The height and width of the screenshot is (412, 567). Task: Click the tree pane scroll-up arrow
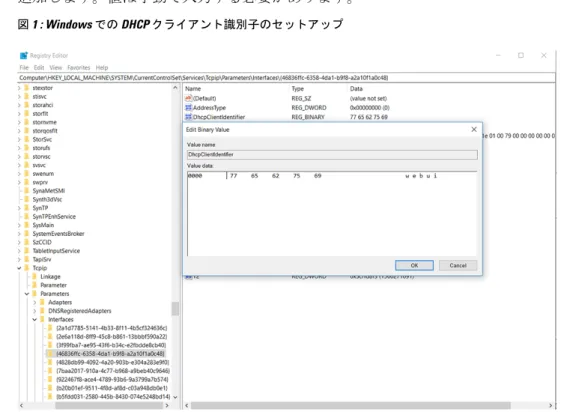pos(175,88)
